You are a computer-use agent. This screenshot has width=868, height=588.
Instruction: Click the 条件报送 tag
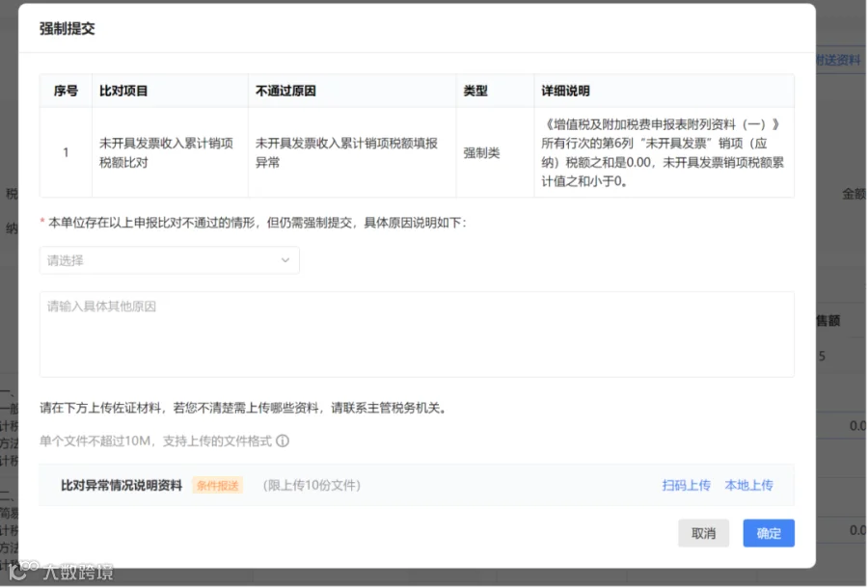pos(218,486)
